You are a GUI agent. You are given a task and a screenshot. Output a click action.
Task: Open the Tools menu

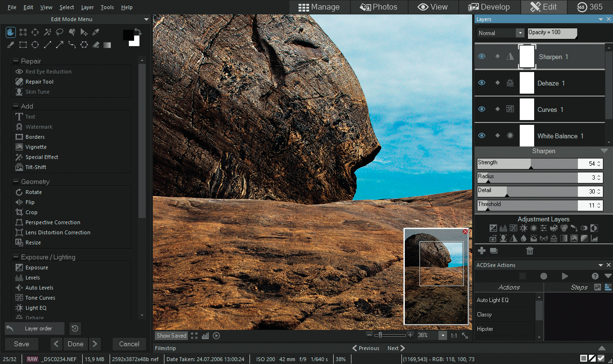(107, 7)
